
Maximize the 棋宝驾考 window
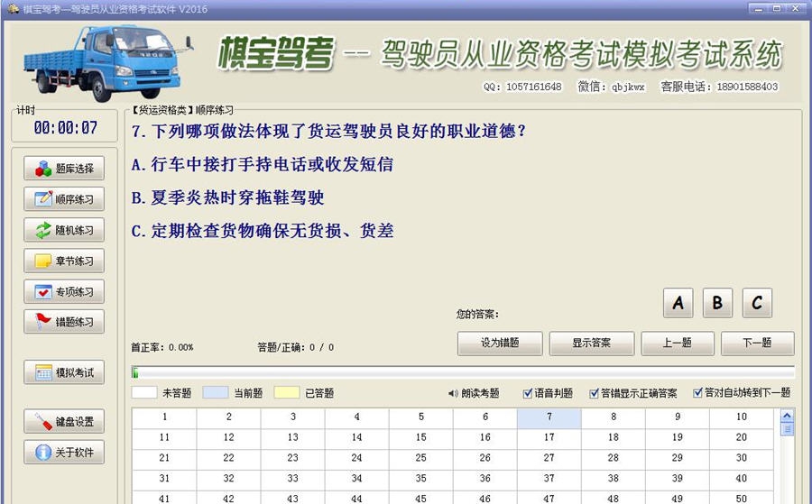pyautogui.click(x=776, y=8)
